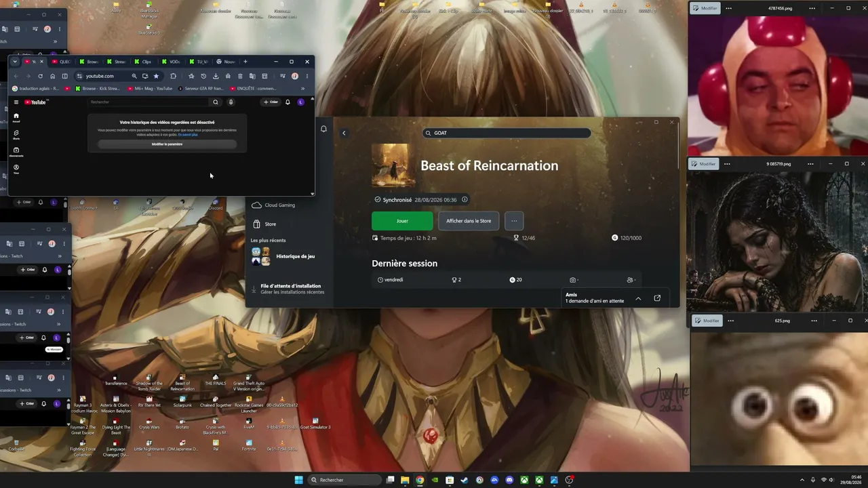This screenshot has height=488, width=868.
Task: Open File Explorer from the taskbar
Action: (405, 480)
